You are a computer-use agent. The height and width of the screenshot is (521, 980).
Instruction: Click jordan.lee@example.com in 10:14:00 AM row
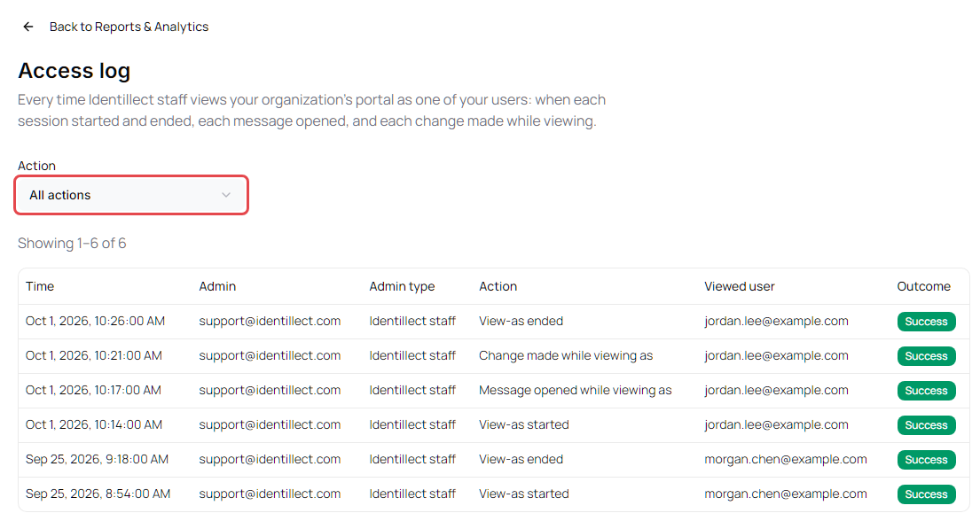click(776, 424)
